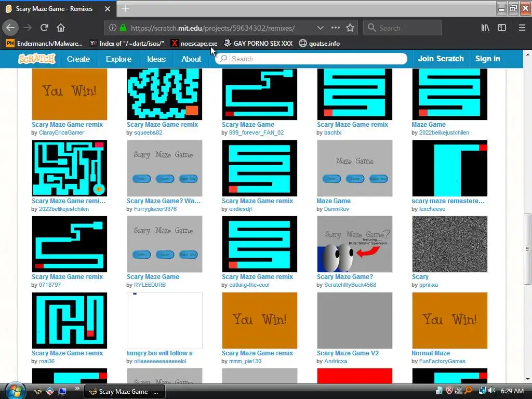The height and width of the screenshot is (399, 532).
Task: Open 'hungry boi will follow u' link
Action: [159, 353]
